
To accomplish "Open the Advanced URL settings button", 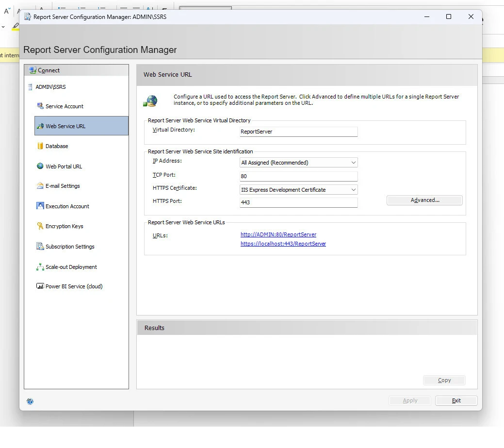I will [x=424, y=200].
